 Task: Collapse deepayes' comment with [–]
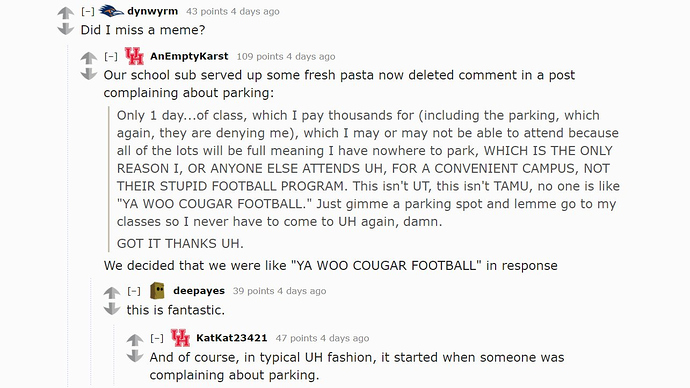click(134, 291)
